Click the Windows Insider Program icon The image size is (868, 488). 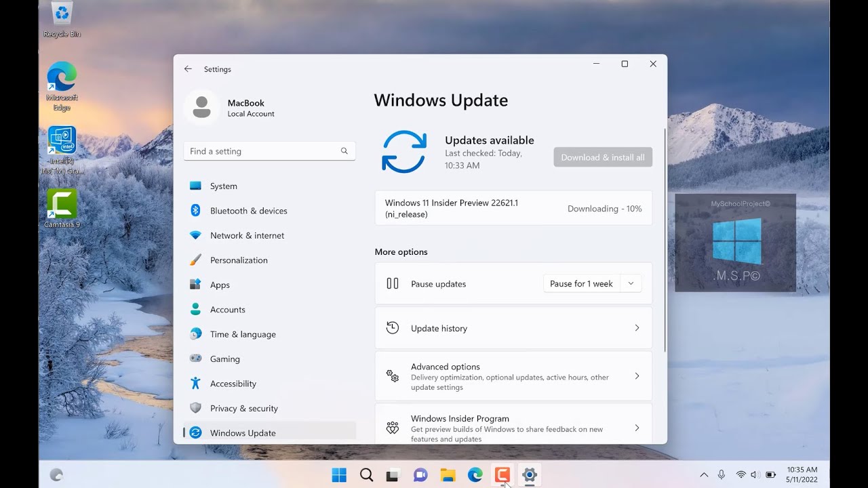(x=393, y=428)
